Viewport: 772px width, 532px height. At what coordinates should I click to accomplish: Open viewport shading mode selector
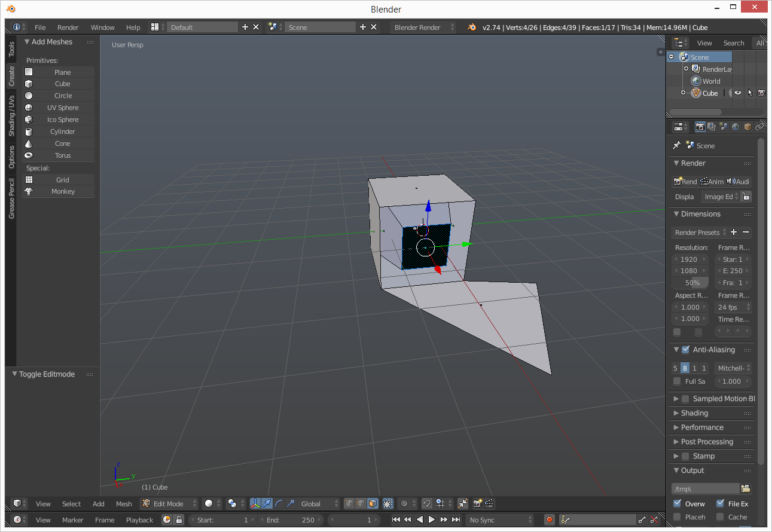(x=211, y=503)
